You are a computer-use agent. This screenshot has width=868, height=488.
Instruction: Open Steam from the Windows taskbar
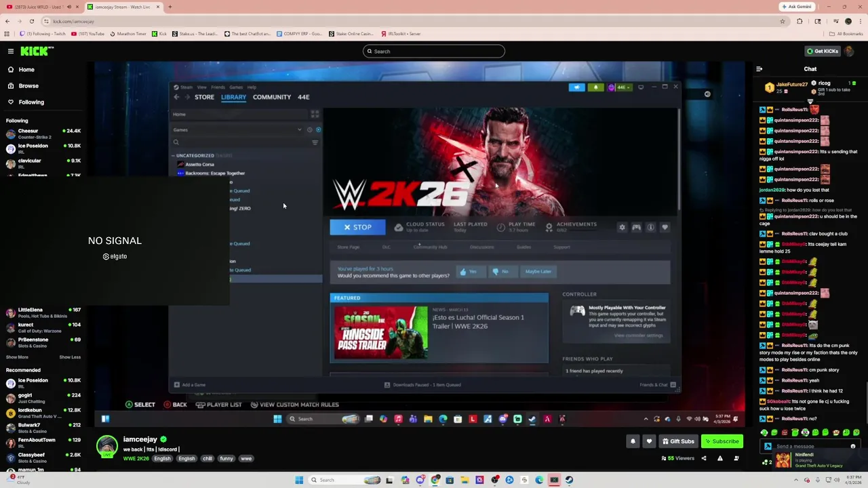point(569,480)
